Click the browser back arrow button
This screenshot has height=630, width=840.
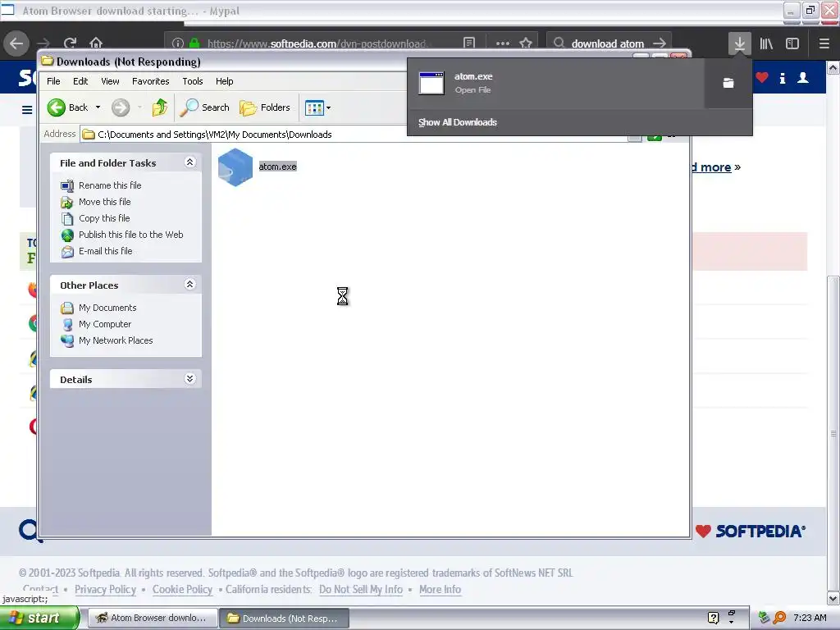16,43
